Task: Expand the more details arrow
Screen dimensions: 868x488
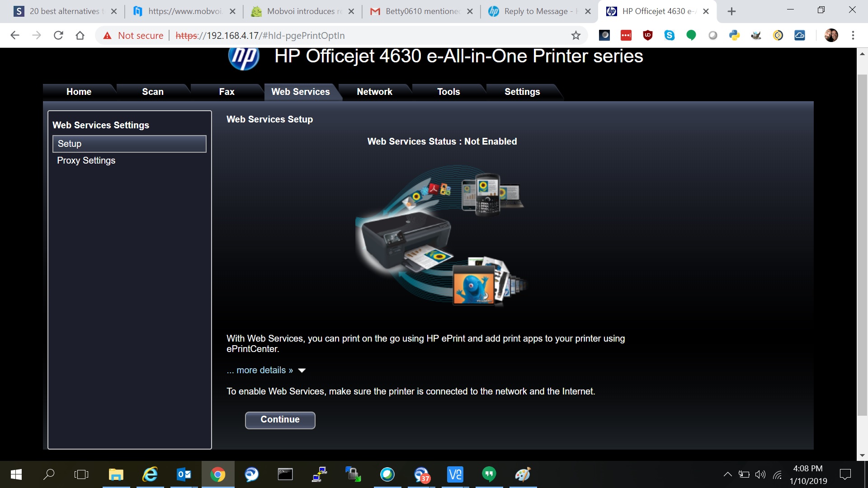Action: 302,371
